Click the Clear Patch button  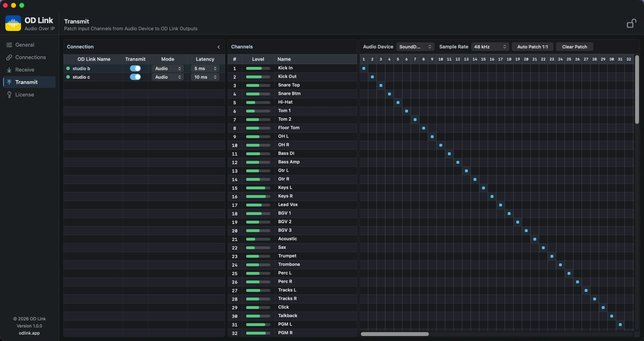[x=575, y=47]
